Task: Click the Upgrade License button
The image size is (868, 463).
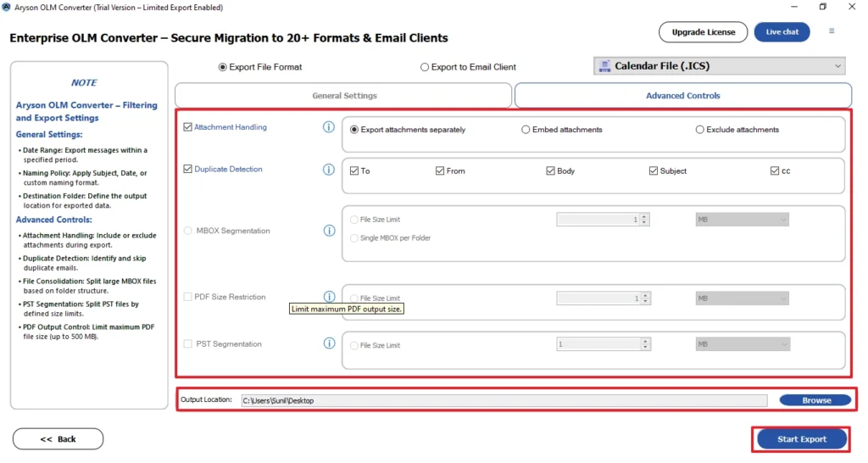Action: pos(703,32)
